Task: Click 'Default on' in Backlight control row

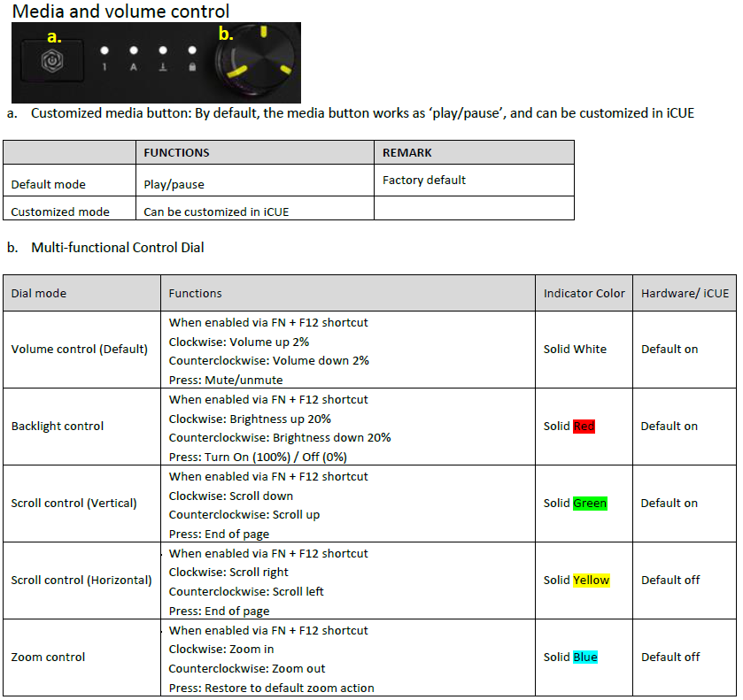Action: coord(669,427)
